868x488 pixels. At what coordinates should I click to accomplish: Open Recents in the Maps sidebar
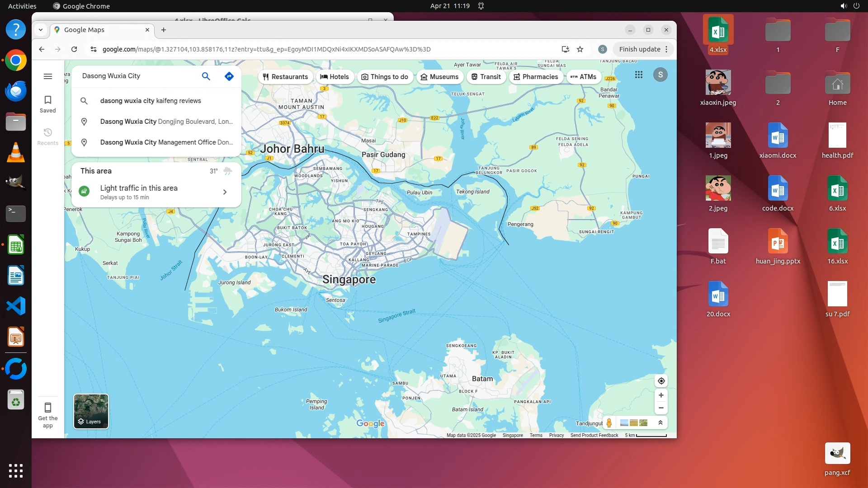tap(48, 136)
